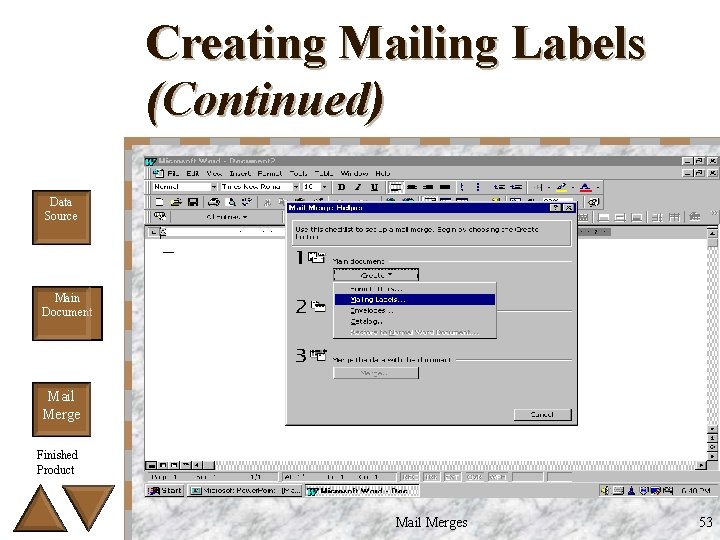This screenshot has width=720, height=540.
Task: Choose Mailing Labels from Create menu
Action: click(415, 299)
